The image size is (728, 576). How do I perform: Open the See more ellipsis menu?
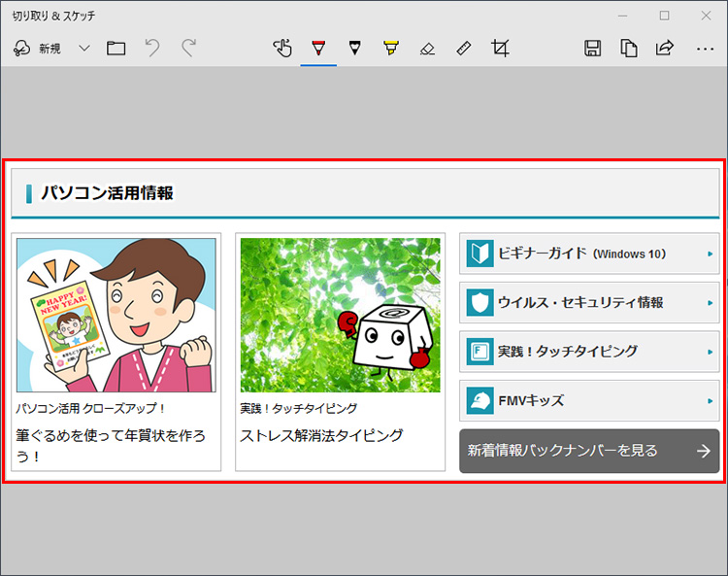tap(706, 48)
